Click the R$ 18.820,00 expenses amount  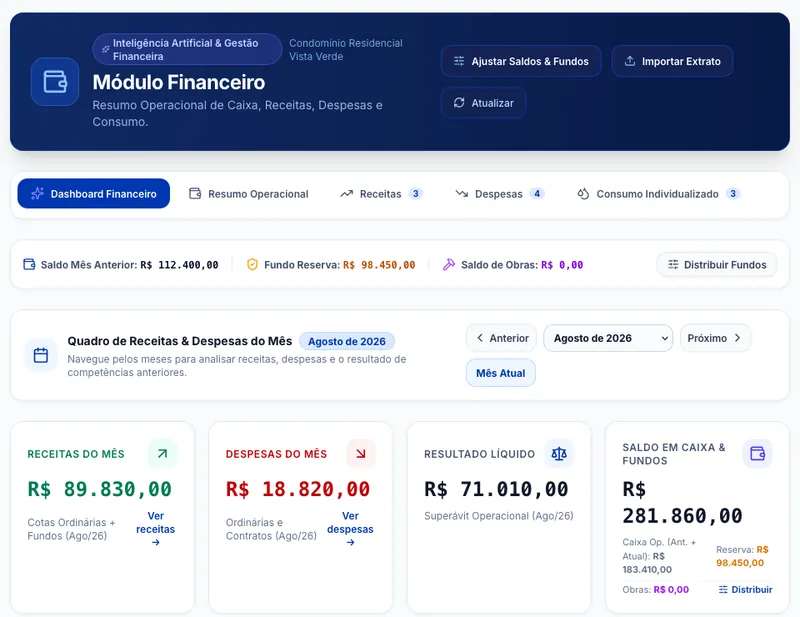[x=297, y=489]
